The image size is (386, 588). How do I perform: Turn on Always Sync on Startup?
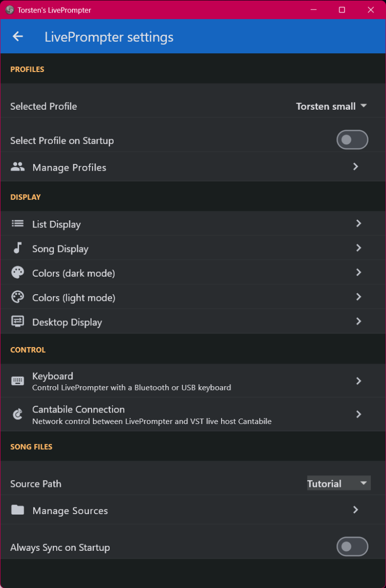(352, 547)
